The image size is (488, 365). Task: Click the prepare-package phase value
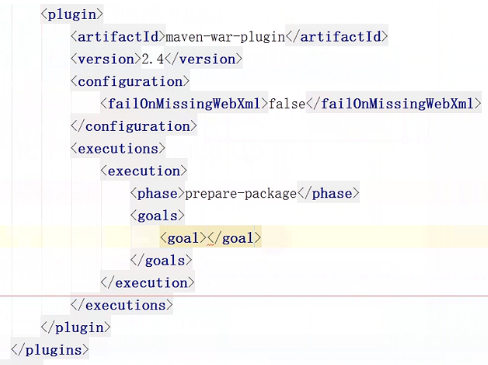pyautogui.click(x=241, y=193)
